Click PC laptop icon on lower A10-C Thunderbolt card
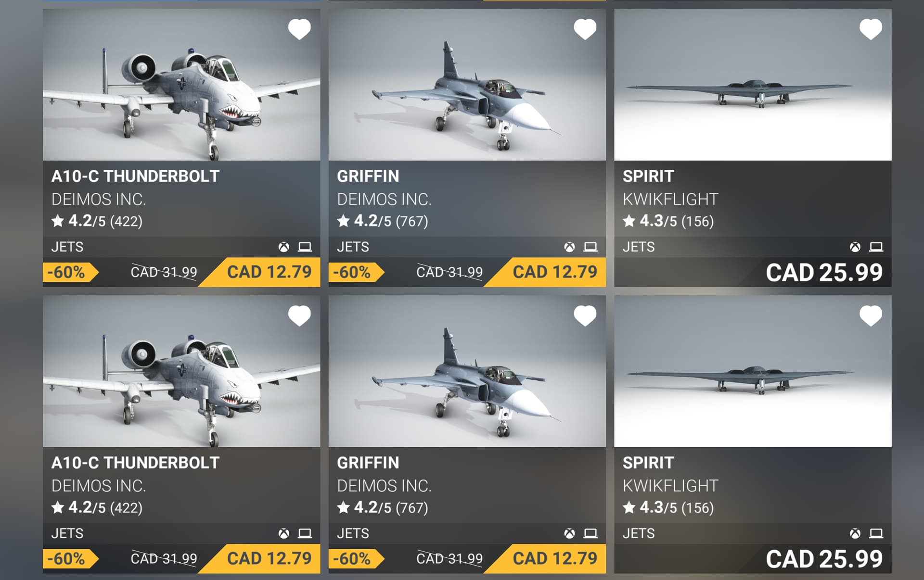This screenshot has width=924, height=580. (x=305, y=533)
